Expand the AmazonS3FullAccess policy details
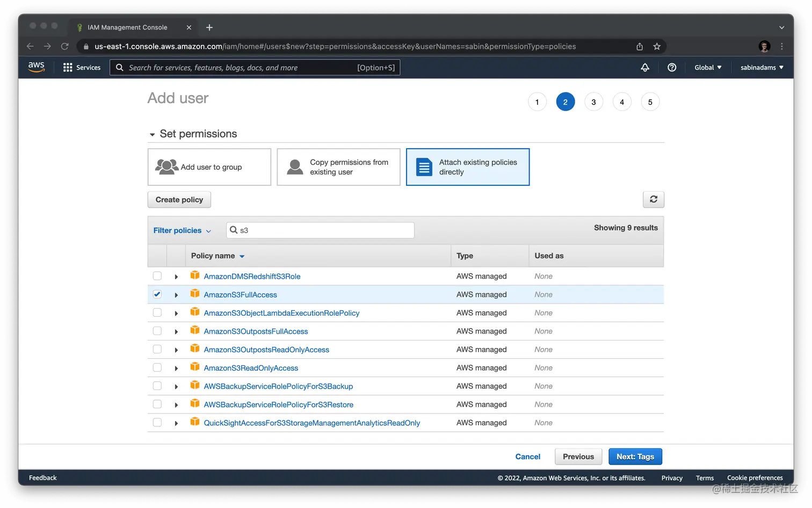Viewport: 812px width, 508px height. click(x=176, y=294)
